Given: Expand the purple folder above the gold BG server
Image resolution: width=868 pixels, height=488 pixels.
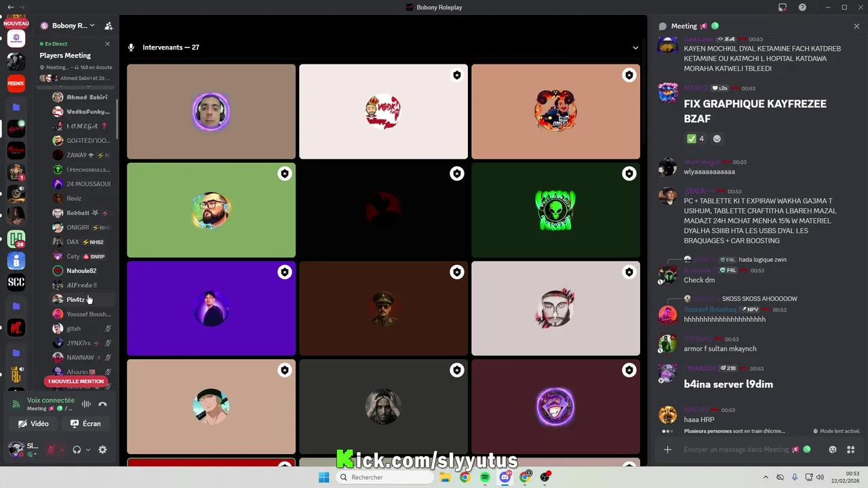Looking at the screenshot, I should pos(16,352).
